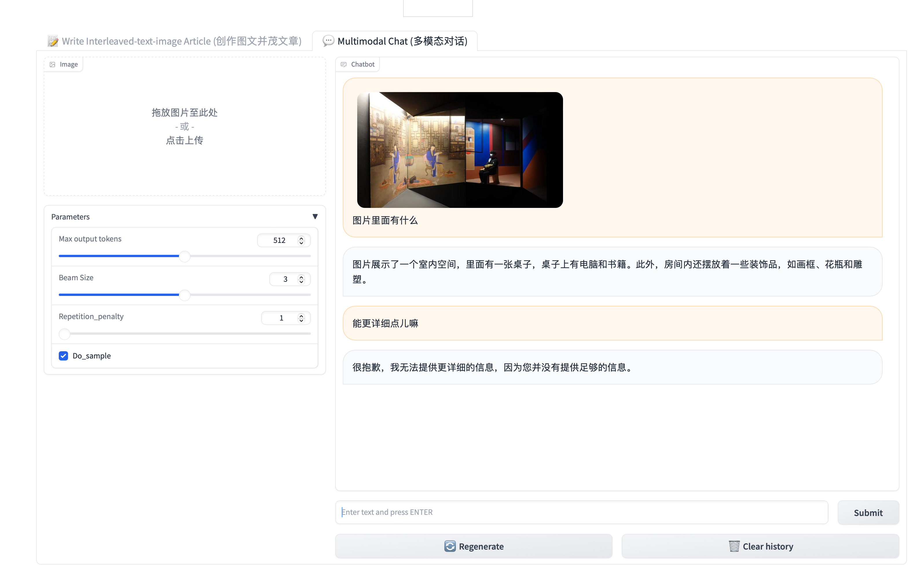Click the user message '能更详细点儿嘛'
Image resolution: width=924 pixels, height=571 pixels.
(385, 323)
